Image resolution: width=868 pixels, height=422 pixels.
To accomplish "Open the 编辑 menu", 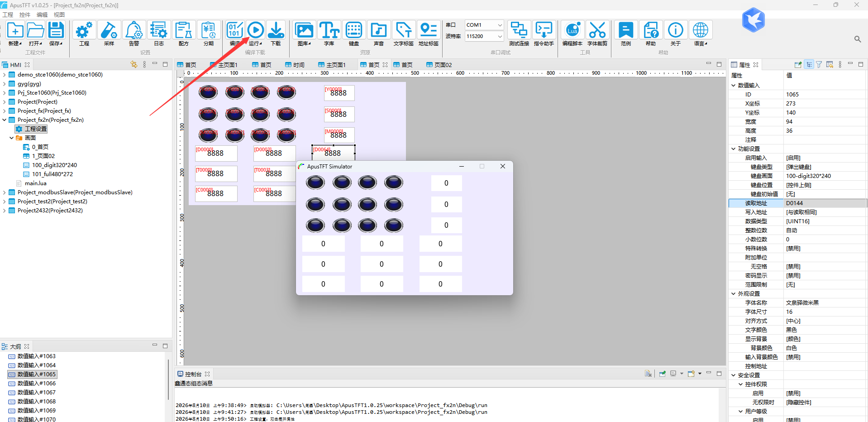I will (42, 14).
